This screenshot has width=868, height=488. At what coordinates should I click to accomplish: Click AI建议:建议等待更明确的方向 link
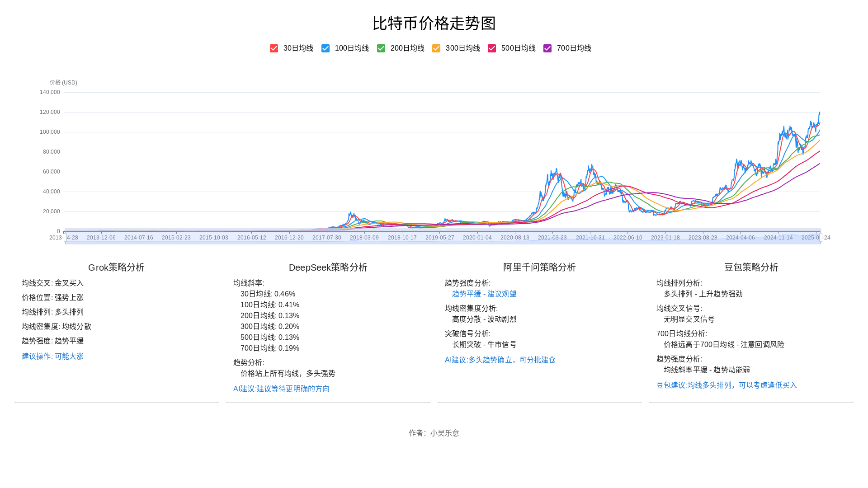point(281,389)
